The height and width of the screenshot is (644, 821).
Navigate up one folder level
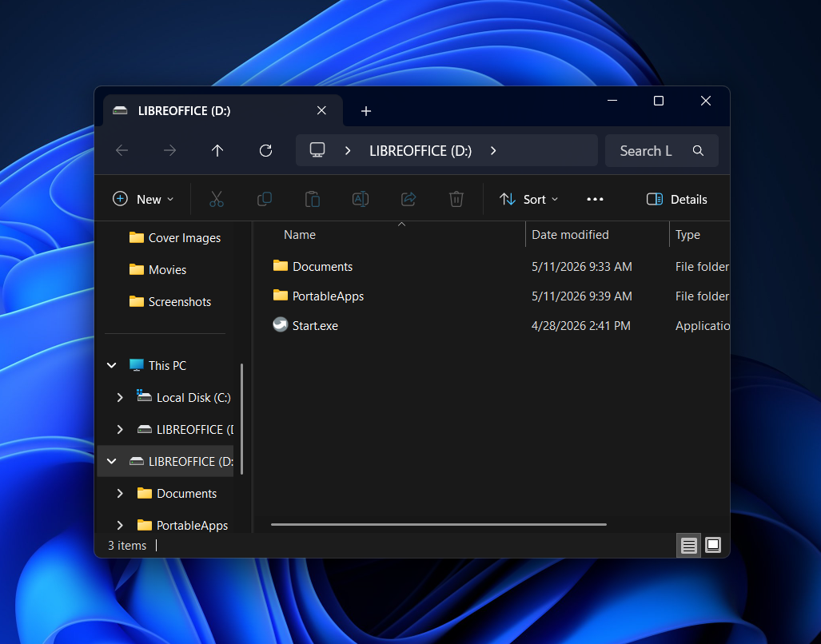217,151
